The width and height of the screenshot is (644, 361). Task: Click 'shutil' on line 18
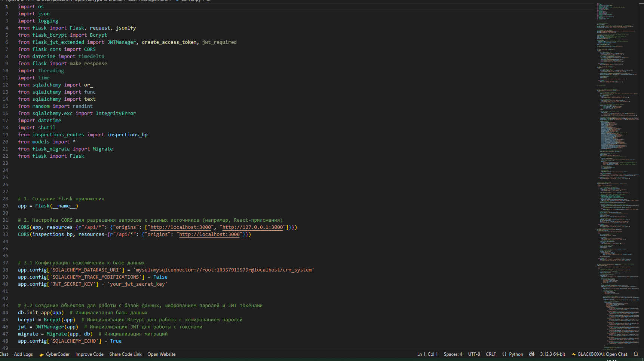coord(47,128)
